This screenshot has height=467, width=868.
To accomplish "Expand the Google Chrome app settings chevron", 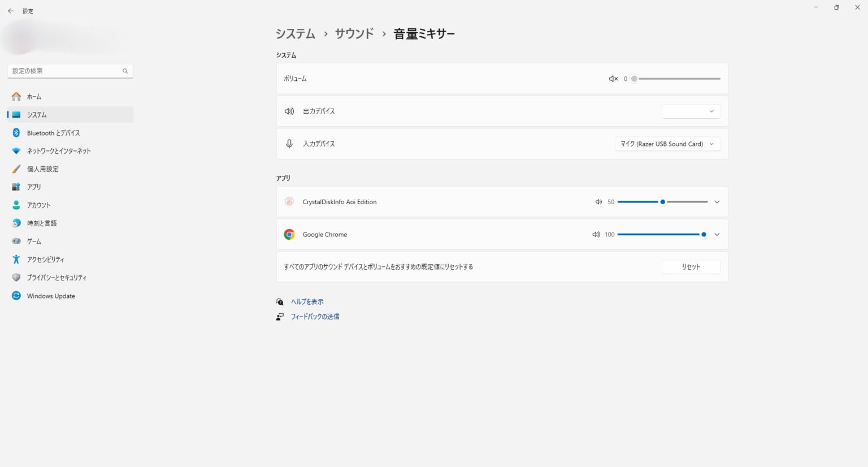I will 717,235.
